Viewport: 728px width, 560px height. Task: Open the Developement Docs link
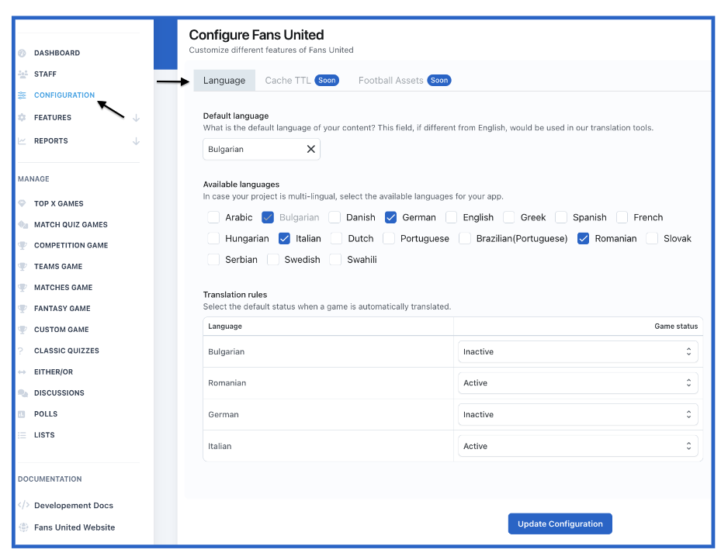point(74,505)
